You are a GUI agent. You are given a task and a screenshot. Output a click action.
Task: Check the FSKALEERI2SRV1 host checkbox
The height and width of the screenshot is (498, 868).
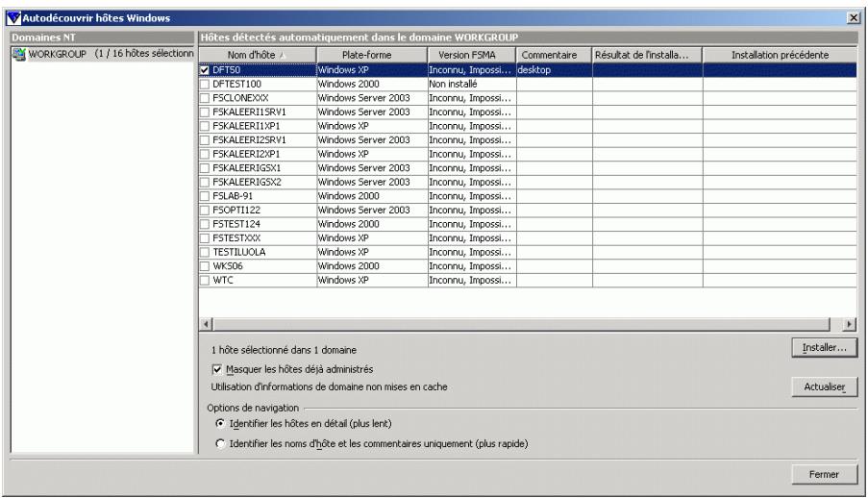pos(205,140)
